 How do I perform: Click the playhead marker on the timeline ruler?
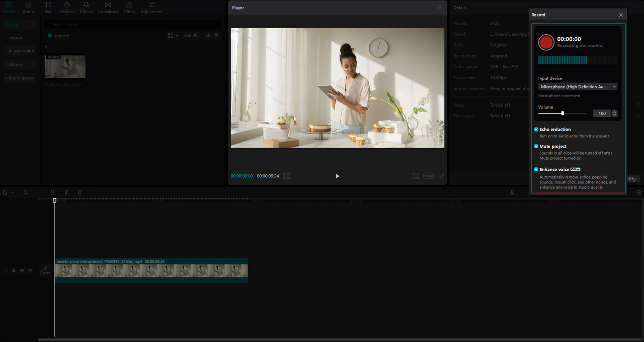point(55,200)
